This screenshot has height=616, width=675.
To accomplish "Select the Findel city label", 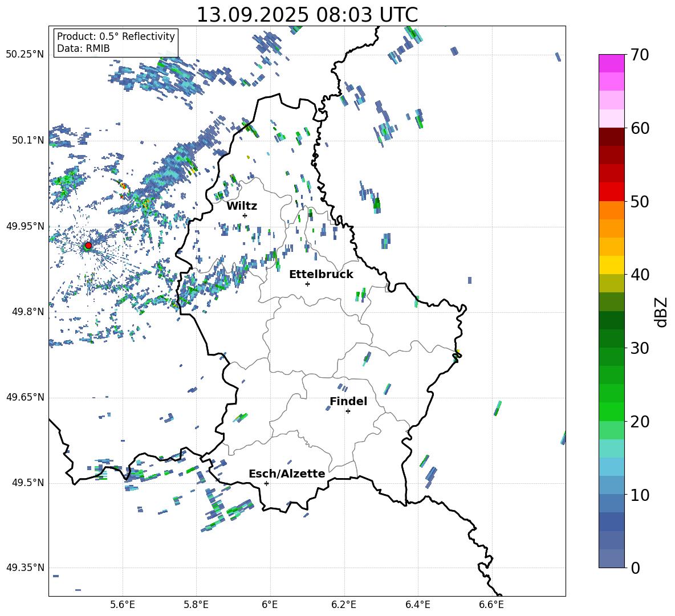I will pos(348,401).
